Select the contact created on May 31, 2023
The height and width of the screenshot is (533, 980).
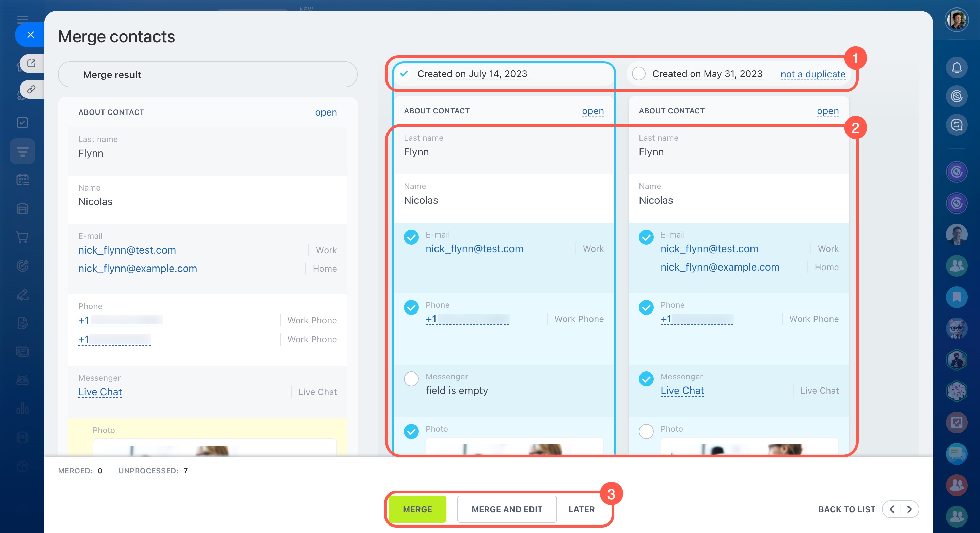(x=638, y=74)
